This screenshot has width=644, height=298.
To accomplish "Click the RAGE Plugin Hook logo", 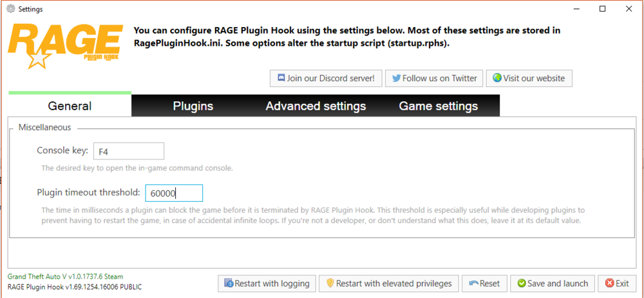I will tap(64, 45).
